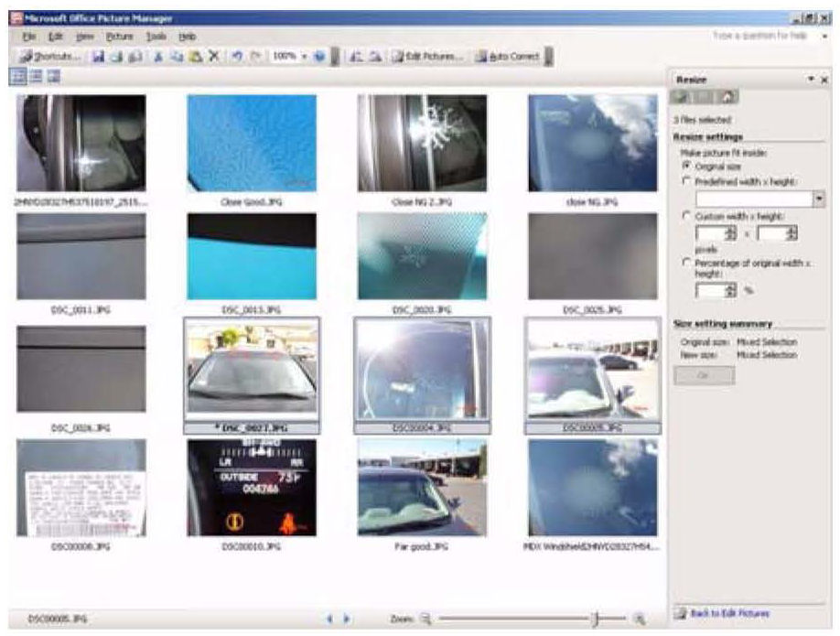Click the Undo arrow icon
This screenshot has width=840, height=636.
click(x=236, y=56)
